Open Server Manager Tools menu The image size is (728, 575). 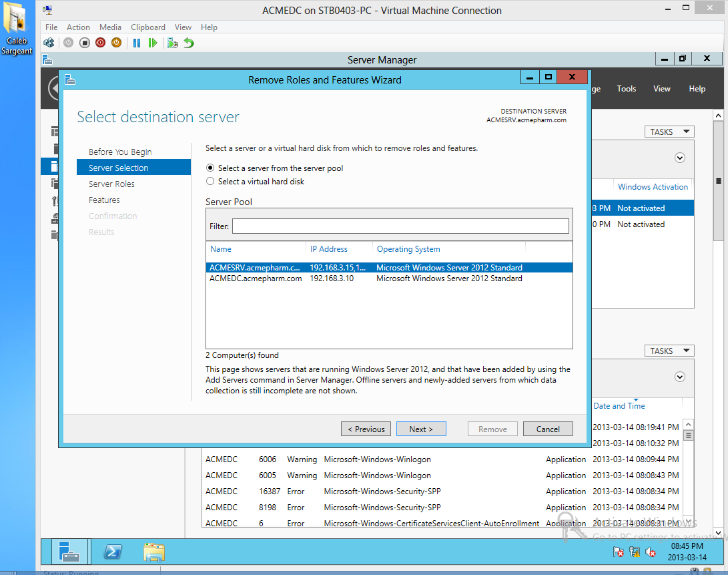click(x=627, y=88)
